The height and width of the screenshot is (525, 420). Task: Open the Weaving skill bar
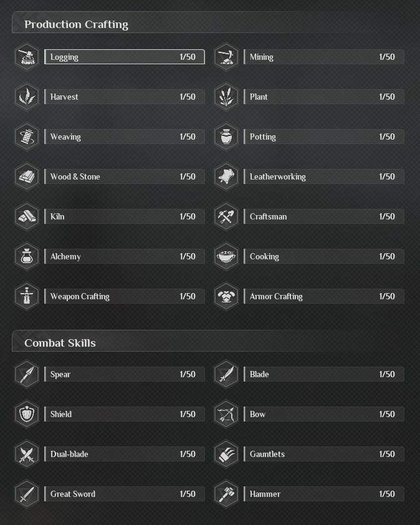pyautogui.click(x=125, y=137)
